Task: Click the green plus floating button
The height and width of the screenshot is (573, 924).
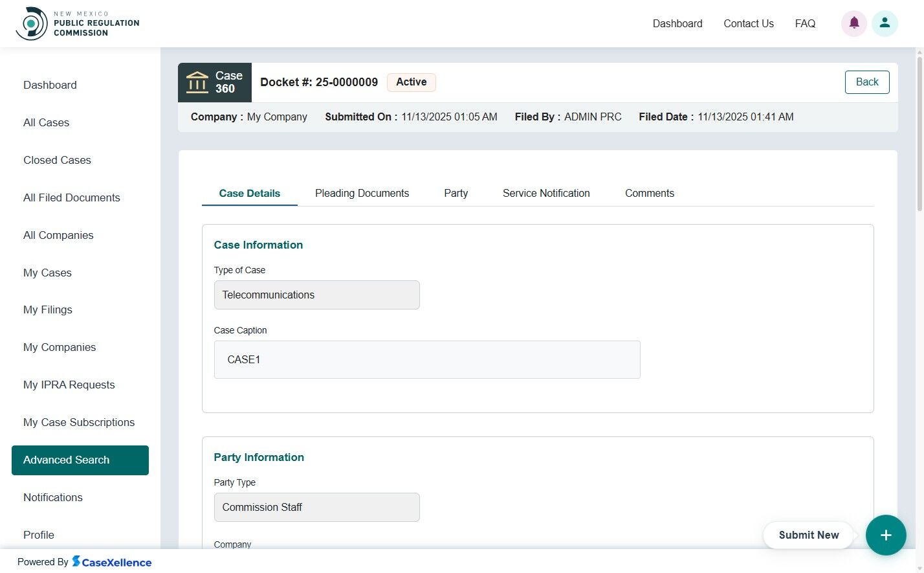Action: (x=886, y=535)
